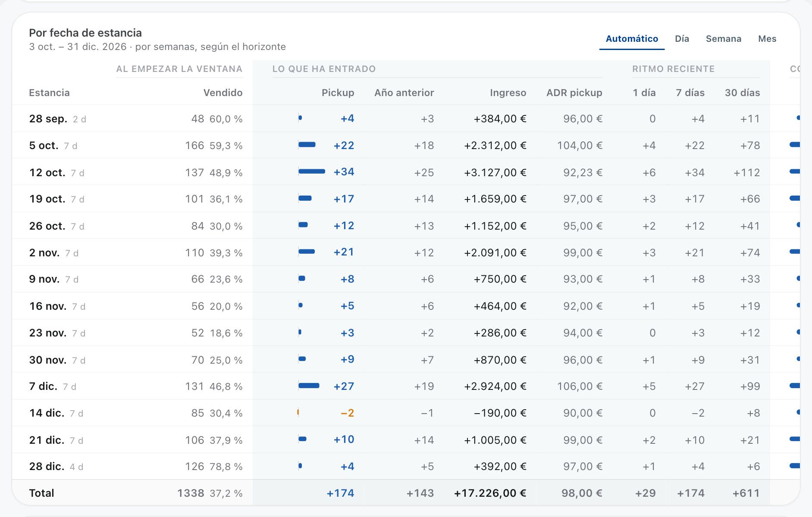Click the +34 pickup value
Viewport: 812px width, 517px height.
coord(344,172)
